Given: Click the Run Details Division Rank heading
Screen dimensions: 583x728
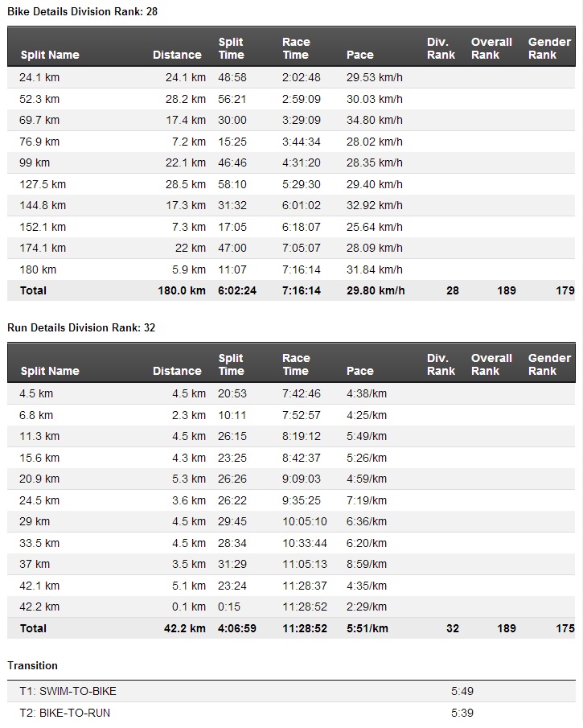Looking at the screenshot, I should tap(82, 327).
